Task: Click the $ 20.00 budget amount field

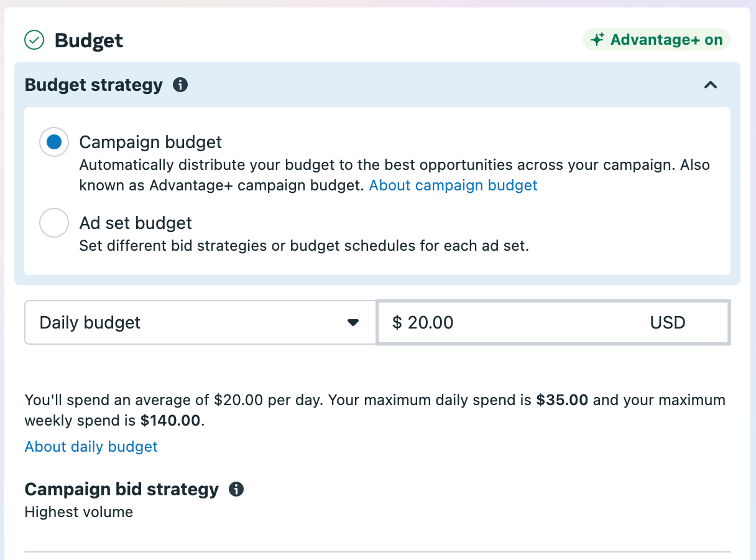Action: [553, 322]
